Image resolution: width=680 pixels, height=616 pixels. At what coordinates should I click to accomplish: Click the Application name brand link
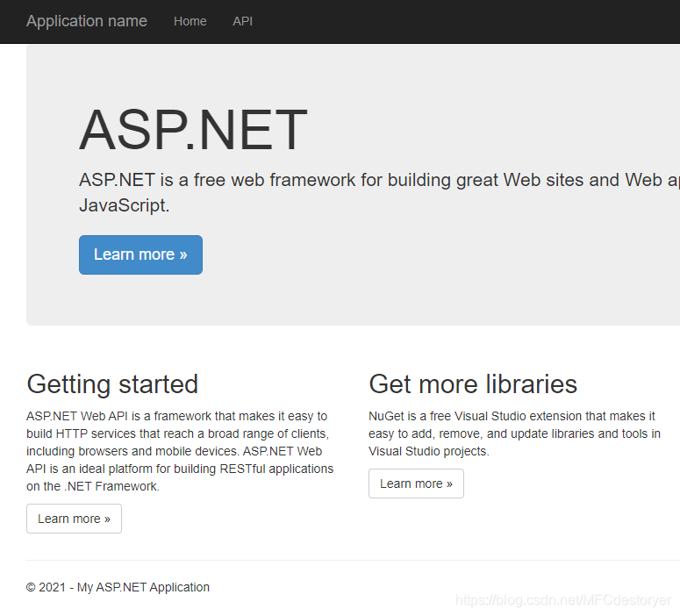87,21
